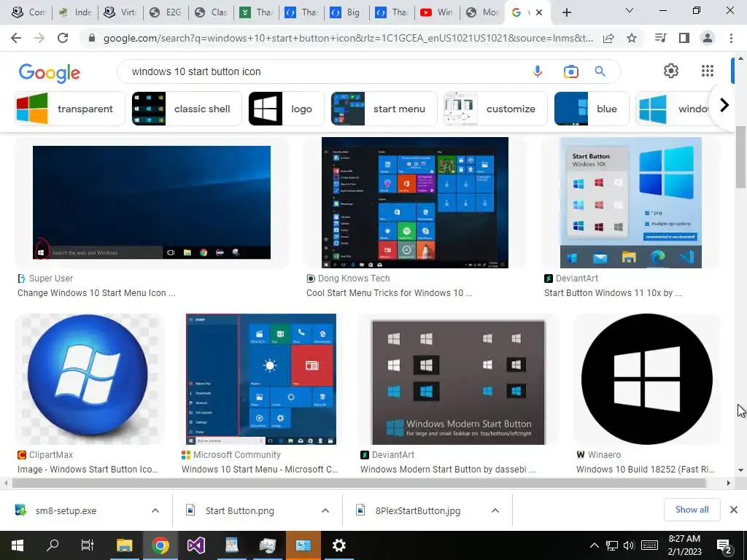This screenshot has height=560, width=747.
Task: Open Windows Modern Start Button DeviantArt link
Action: [x=448, y=470]
